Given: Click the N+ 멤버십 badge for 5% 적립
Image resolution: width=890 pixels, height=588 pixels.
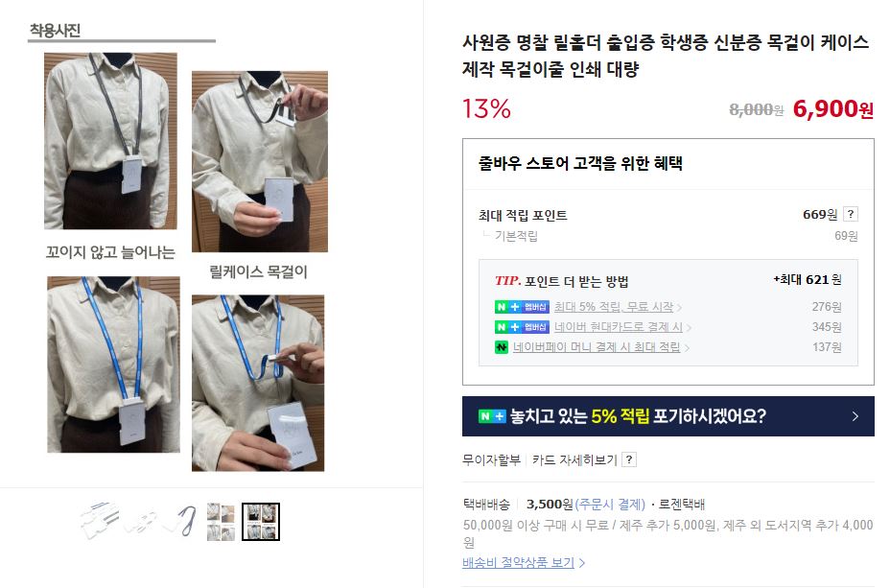Looking at the screenshot, I should (522, 307).
